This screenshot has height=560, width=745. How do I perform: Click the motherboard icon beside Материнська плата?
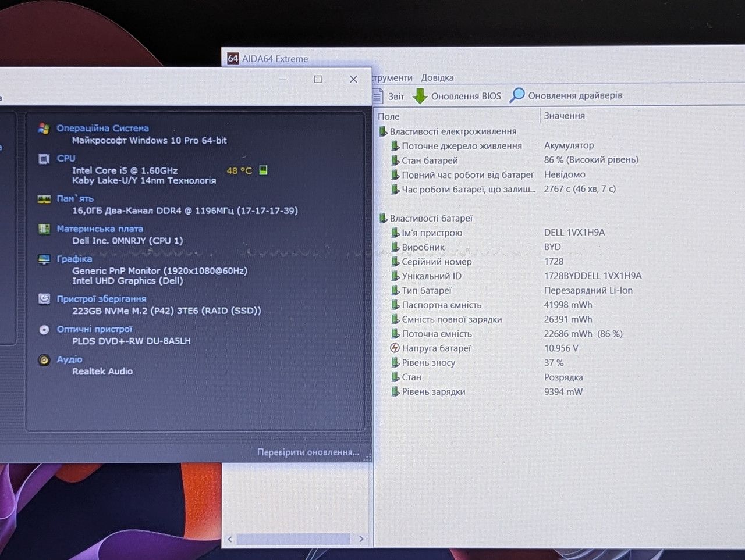pyautogui.click(x=44, y=229)
